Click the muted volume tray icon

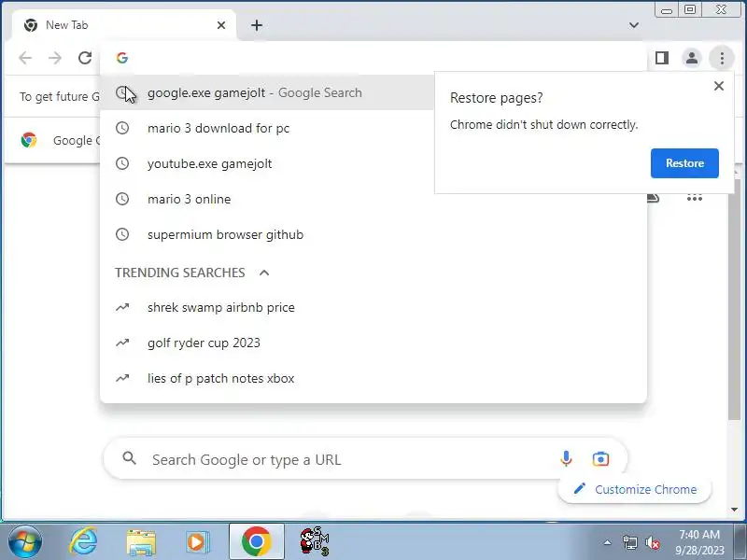click(652, 542)
